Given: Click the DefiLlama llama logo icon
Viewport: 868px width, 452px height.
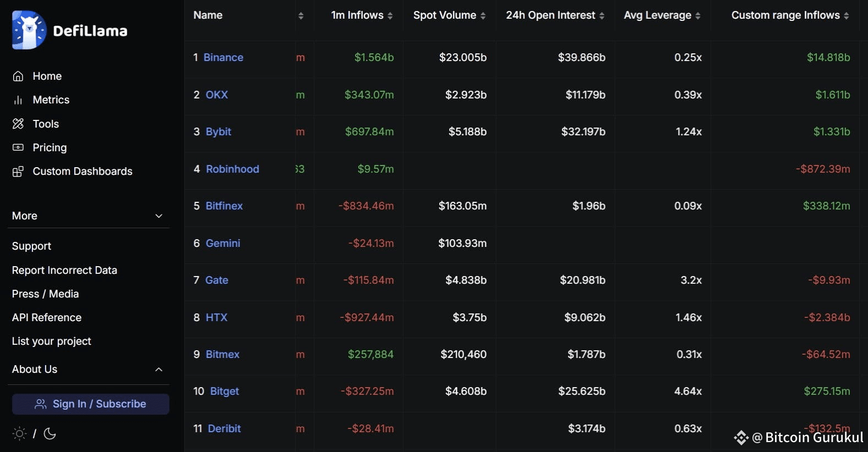Looking at the screenshot, I should tap(29, 30).
